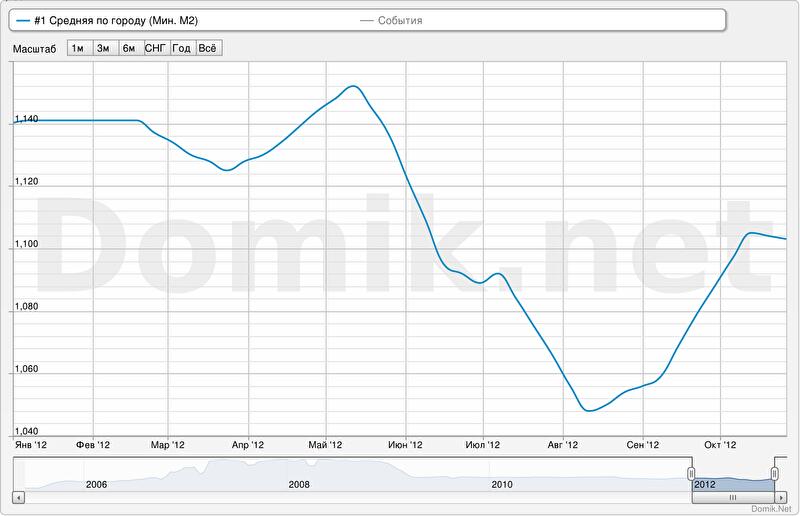Toggle the Средняя по городу series legend
This screenshot has width=800, height=516.
[123, 20]
